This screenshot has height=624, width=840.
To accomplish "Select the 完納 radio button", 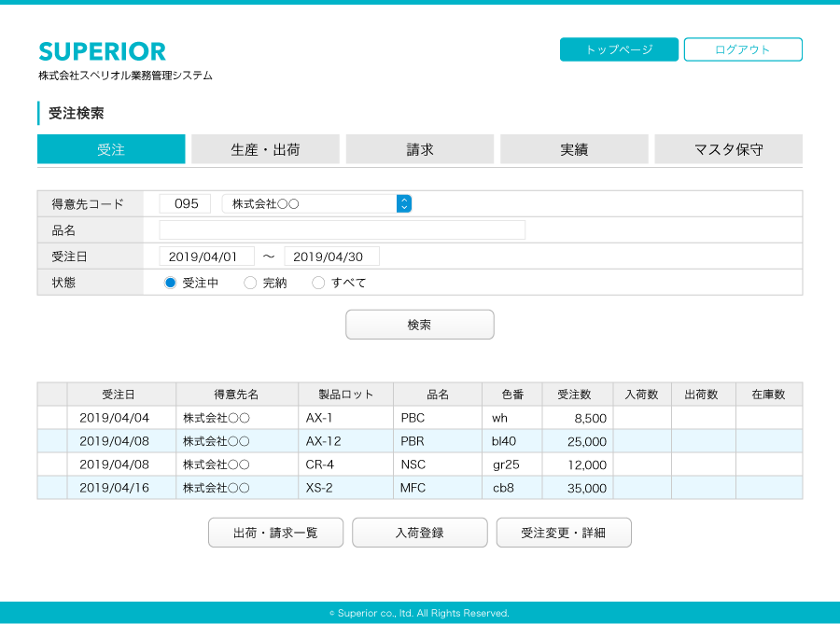I will tap(250, 283).
